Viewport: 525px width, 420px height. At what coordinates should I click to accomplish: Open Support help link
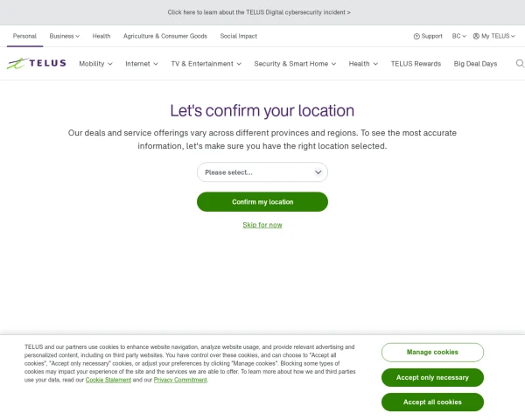pos(428,36)
